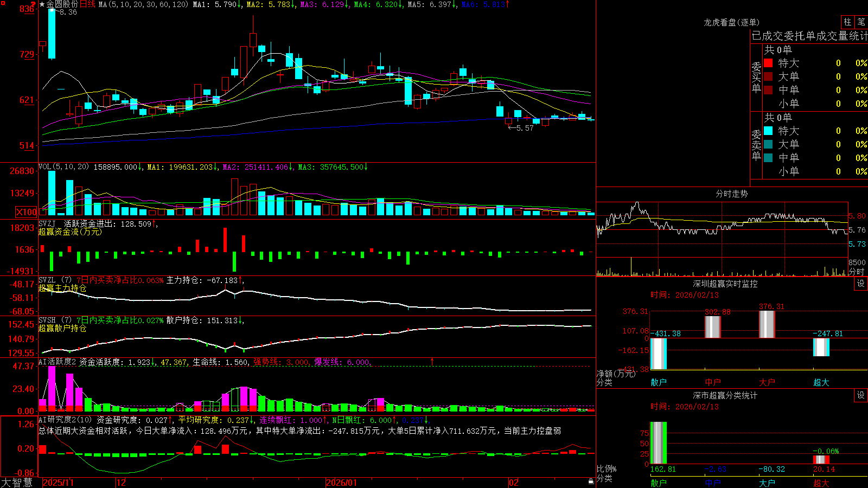Image resolution: width=868 pixels, height=488 pixels.
Task: Toggle the 笔 tick display mode
Action: 861,22
